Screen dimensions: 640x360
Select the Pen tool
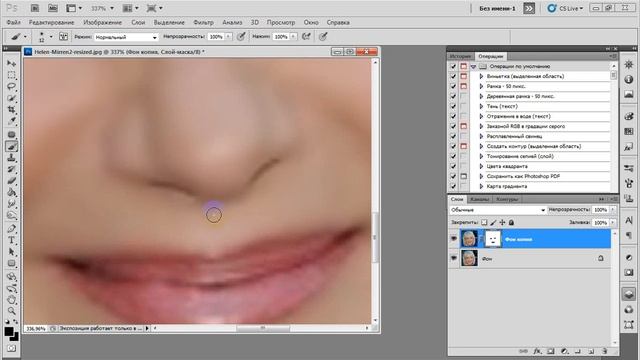pyautogui.click(x=11, y=229)
